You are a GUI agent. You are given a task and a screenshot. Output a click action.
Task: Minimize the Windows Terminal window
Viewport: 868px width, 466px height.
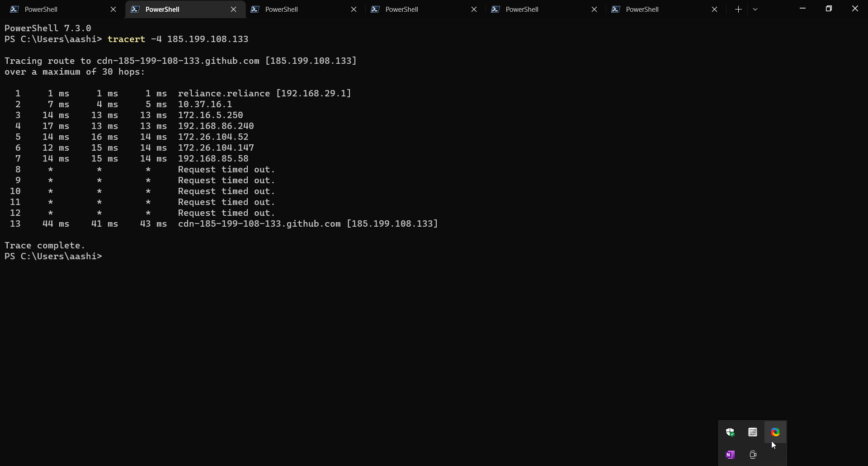[802, 9]
